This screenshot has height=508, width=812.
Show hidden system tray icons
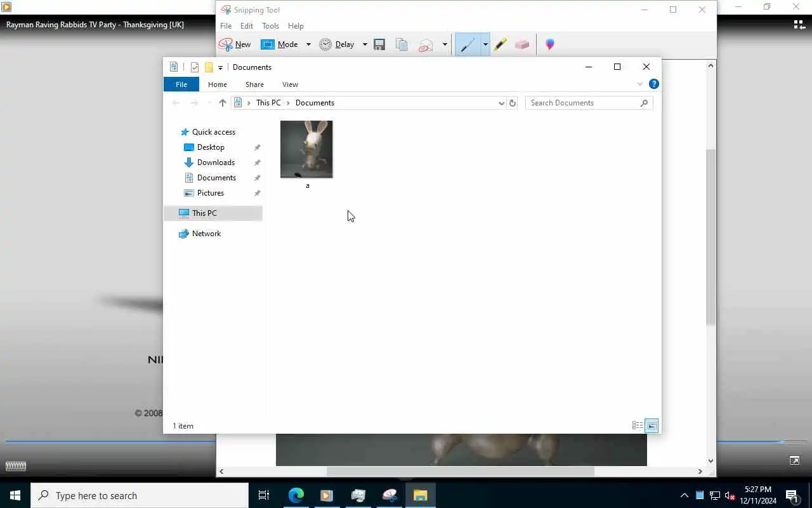(x=684, y=496)
